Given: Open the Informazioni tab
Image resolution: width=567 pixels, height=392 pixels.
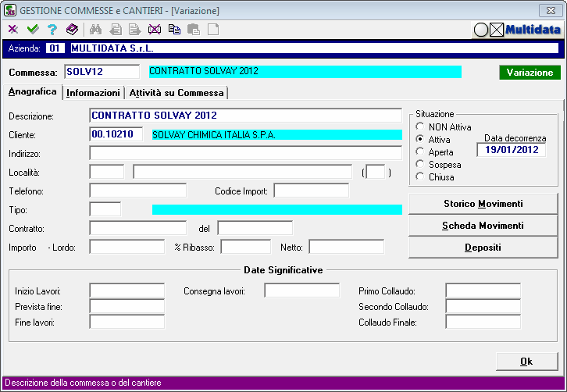Looking at the screenshot, I should (93, 93).
